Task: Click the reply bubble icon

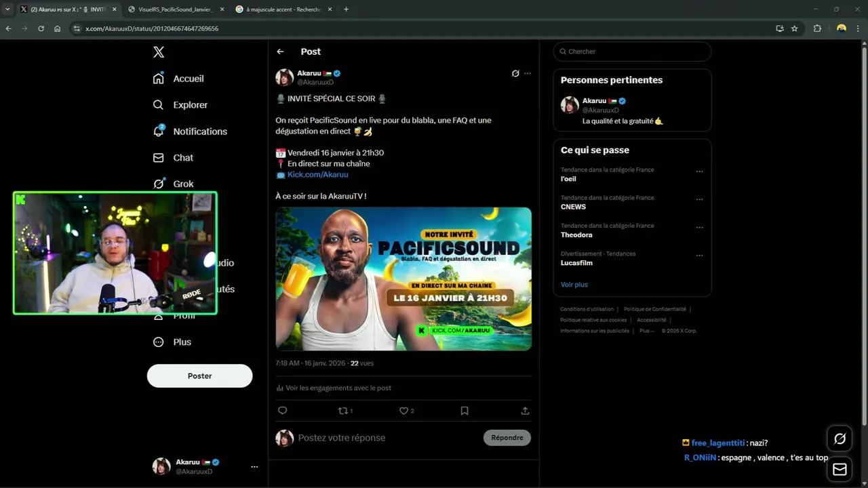Action: 283,411
